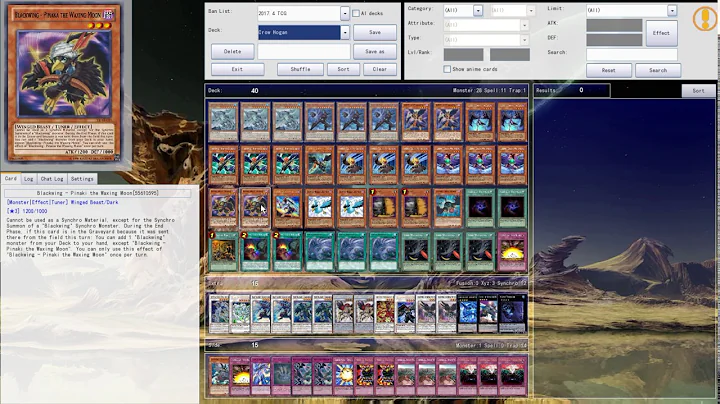Toggle the All decks checkbox

(356, 13)
